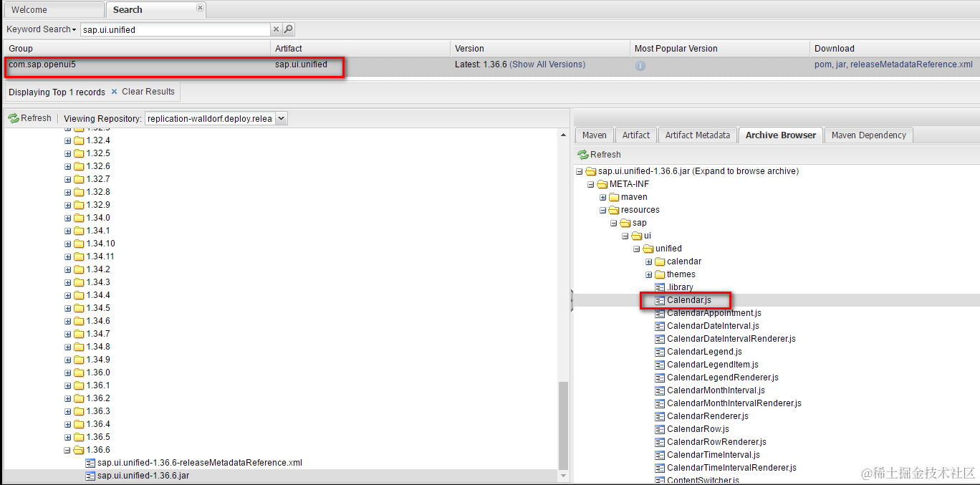Expand the 1.32.4 version folder
The height and width of the screenshot is (485, 980).
[67, 140]
